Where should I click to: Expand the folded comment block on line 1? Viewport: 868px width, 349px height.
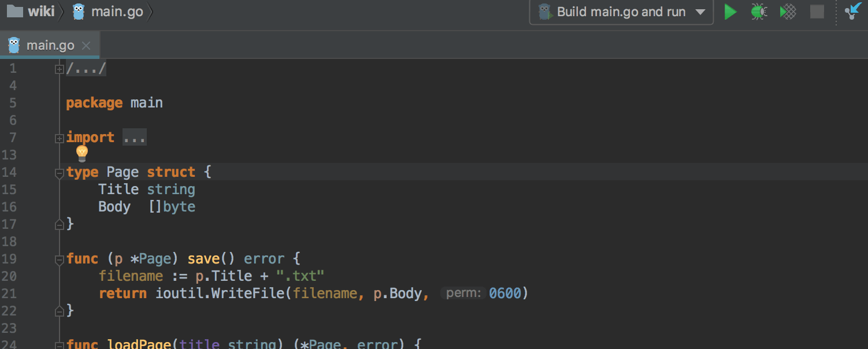coord(59,69)
